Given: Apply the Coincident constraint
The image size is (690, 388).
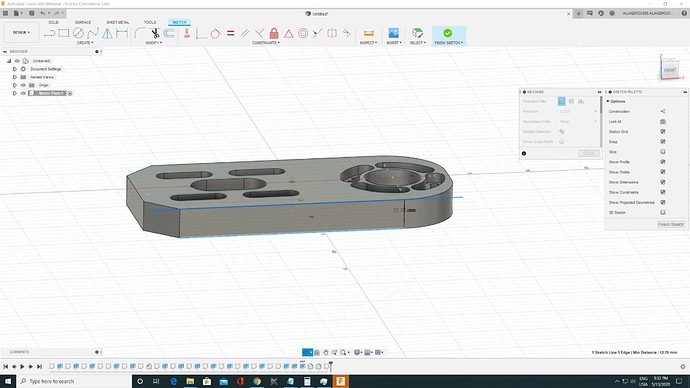Looking at the screenshot, I should pos(201,33).
